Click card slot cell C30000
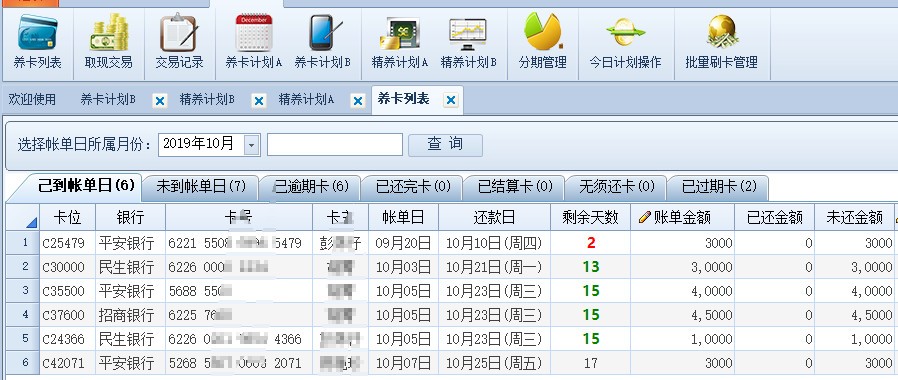Screen dimensions: 898x380 pyautogui.click(x=68, y=267)
